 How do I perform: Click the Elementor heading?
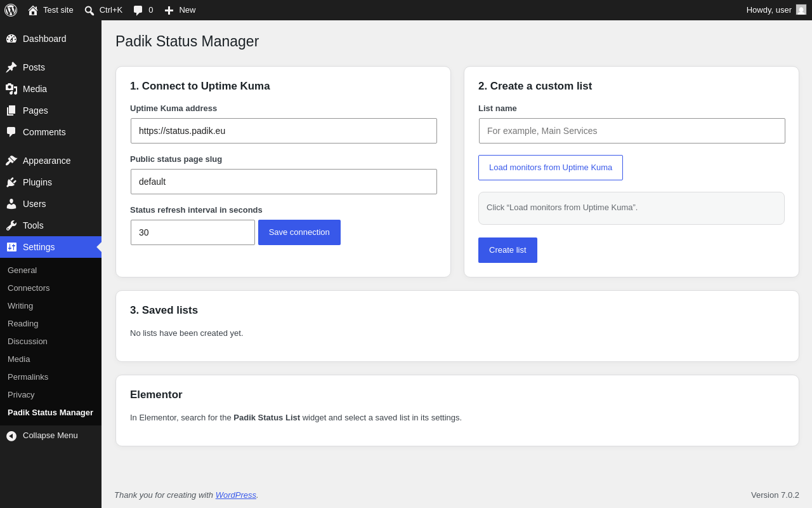click(x=156, y=395)
